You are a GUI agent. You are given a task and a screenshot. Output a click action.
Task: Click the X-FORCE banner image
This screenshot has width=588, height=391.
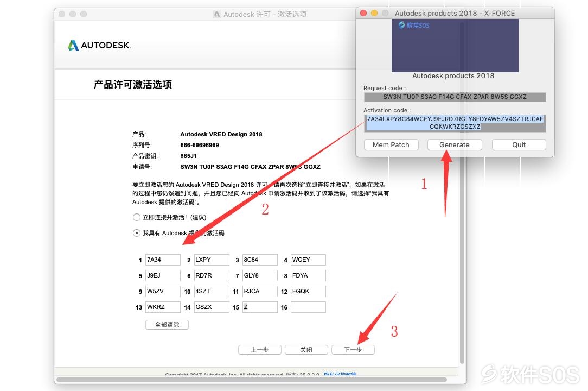point(455,46)
